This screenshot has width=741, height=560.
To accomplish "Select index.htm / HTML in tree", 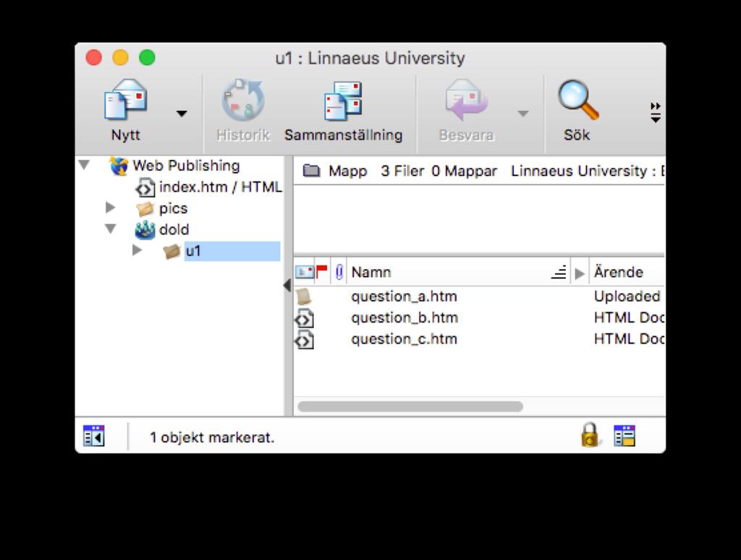I will pos(221,187).
